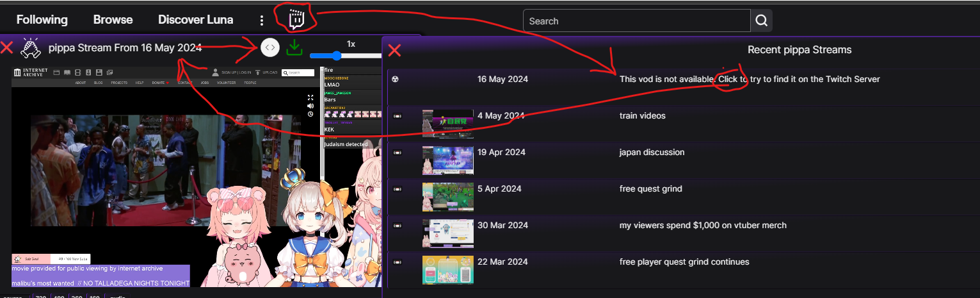The height and width of the screenshot is (298, 980).
Task: Focus the Search input field
Action: coord(637,21)
